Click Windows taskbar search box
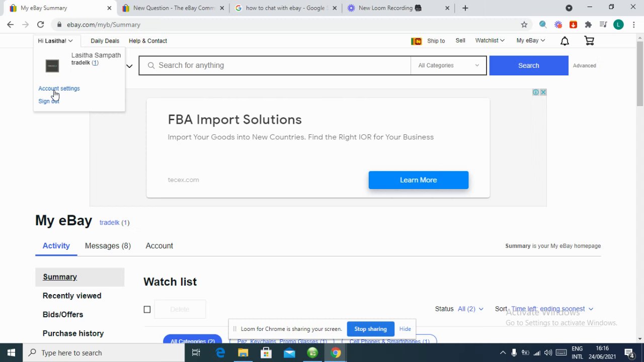This screenshot has width=644, height=362. click(x=105, y=353)
